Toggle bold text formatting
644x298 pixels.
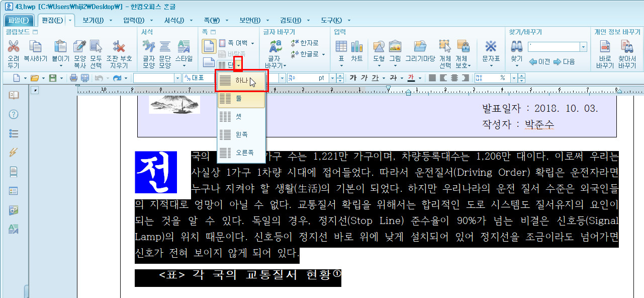[353, 78]
